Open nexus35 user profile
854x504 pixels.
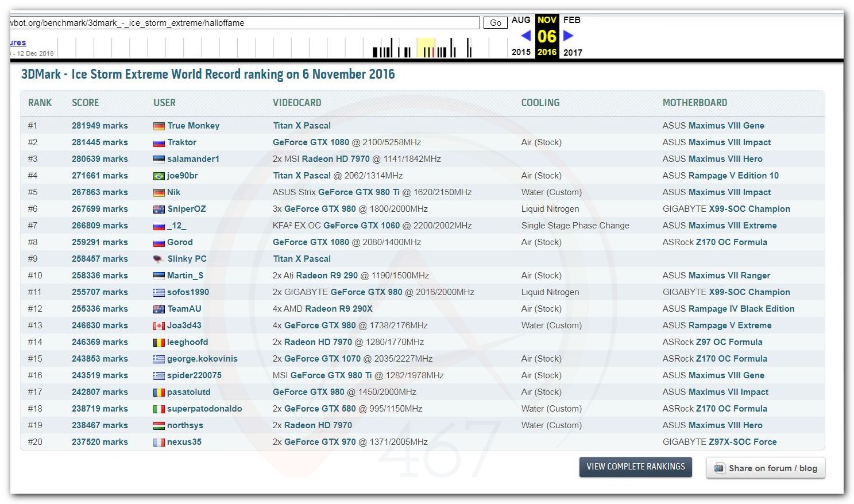[x=184, y=442]
